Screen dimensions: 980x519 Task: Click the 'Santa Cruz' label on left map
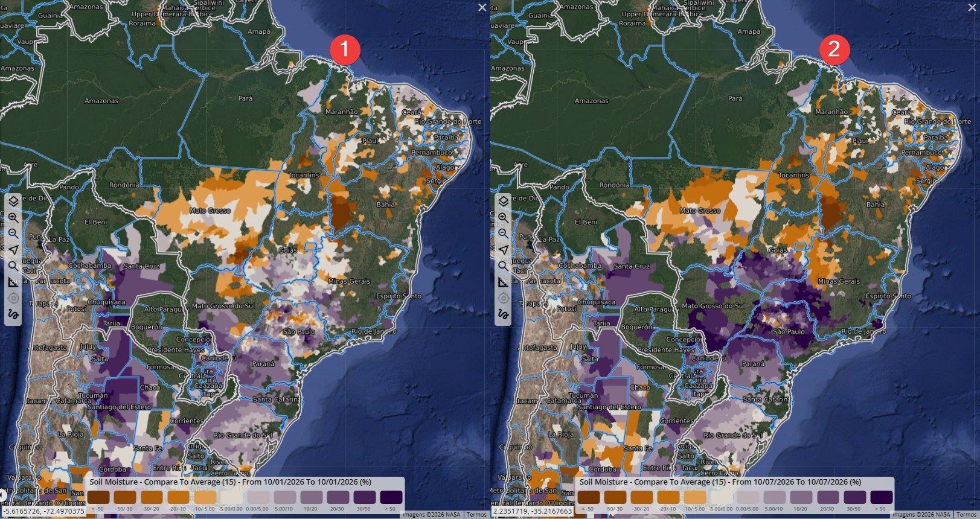141,266
